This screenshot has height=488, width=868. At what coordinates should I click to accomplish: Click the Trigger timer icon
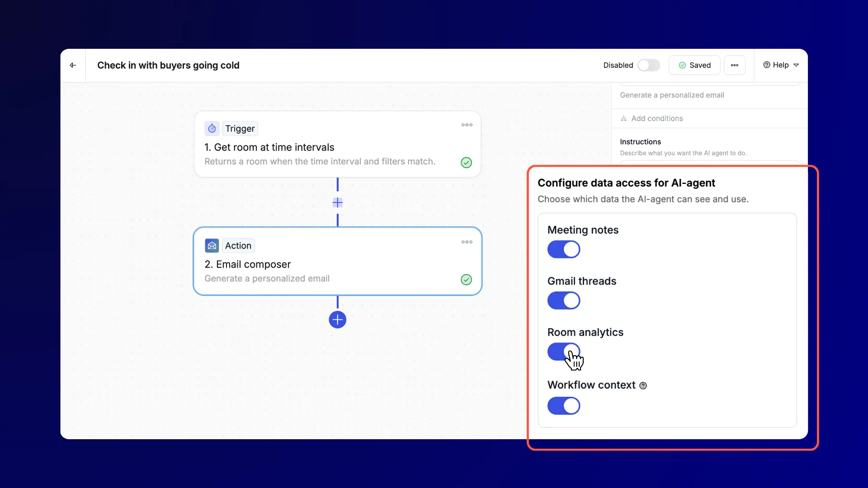coord(212,129)
